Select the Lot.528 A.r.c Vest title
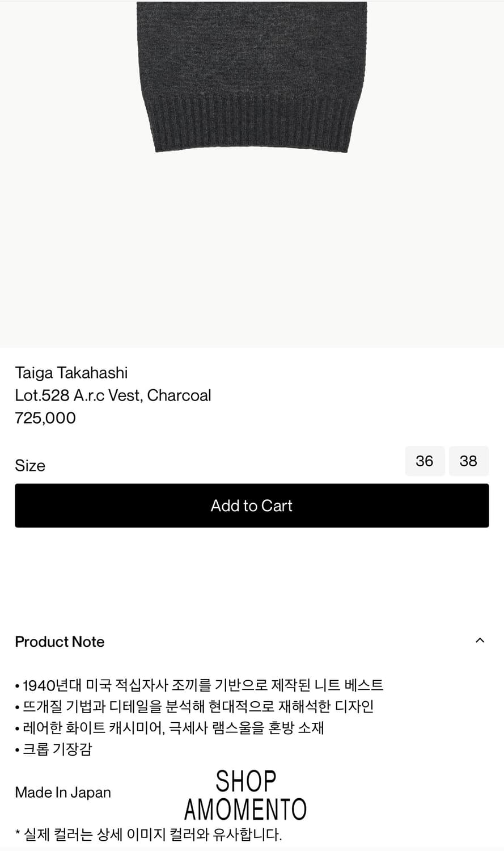 [113, 395]
